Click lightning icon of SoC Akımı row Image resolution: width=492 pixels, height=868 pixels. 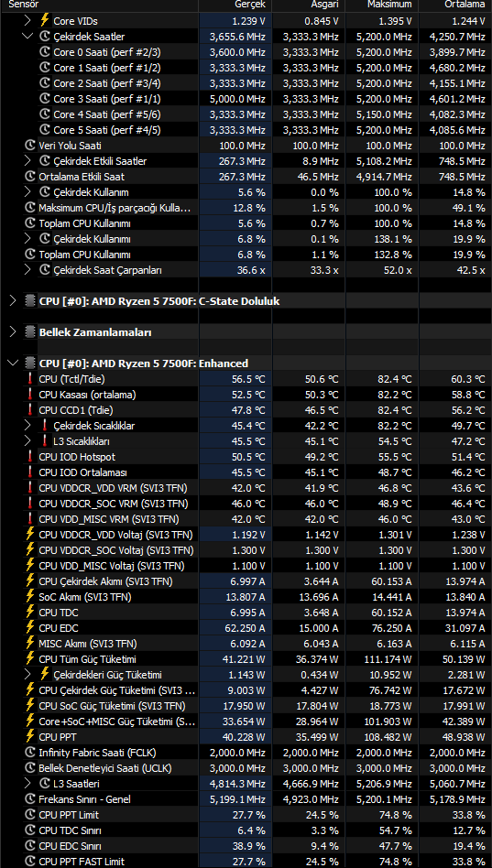click(30, 597)
